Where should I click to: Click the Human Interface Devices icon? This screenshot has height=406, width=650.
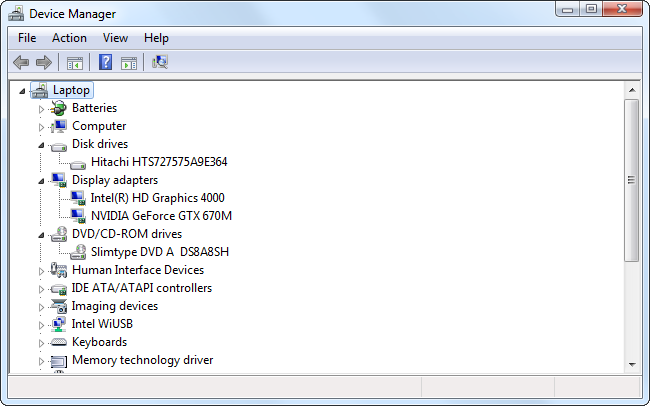[x=58, y=270]
